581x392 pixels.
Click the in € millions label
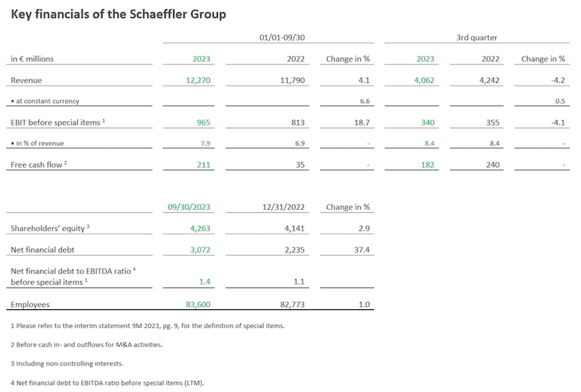pyautogui.click(x=33, y=59)
